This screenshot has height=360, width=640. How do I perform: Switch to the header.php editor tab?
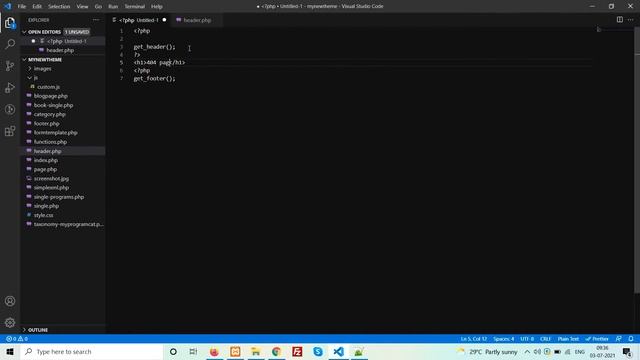[197, 20]
